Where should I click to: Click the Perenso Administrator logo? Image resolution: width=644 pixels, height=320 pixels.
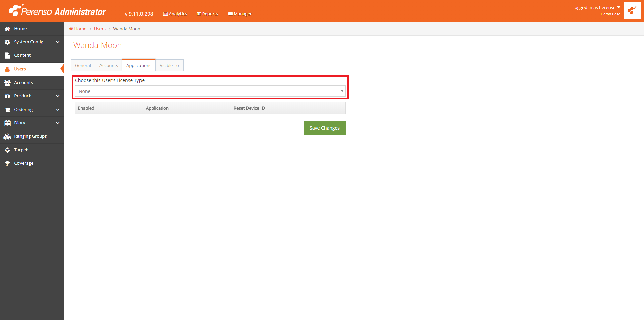57,11
